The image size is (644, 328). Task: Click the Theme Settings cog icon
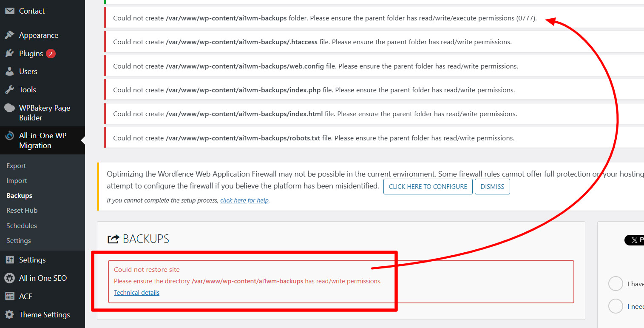9,315
